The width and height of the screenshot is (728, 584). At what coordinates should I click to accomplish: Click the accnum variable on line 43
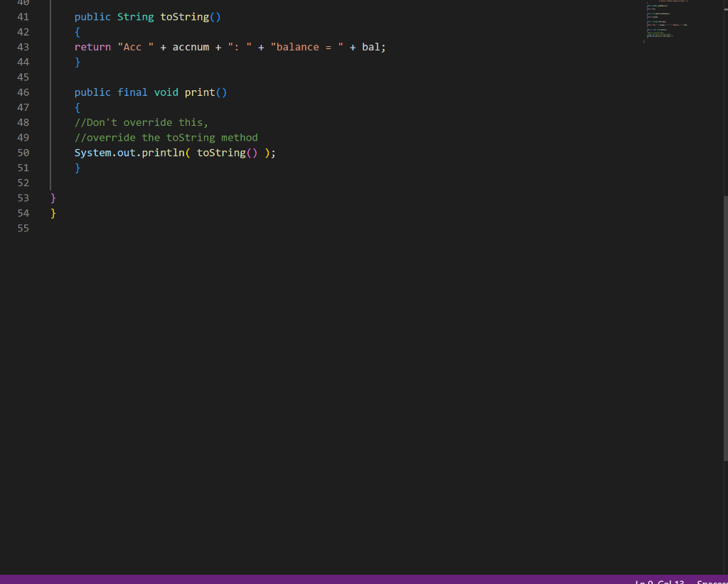(191, 47)
